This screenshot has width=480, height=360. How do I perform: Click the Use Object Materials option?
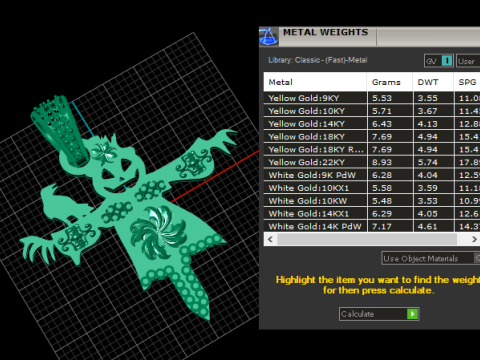(x=431, y=258)
